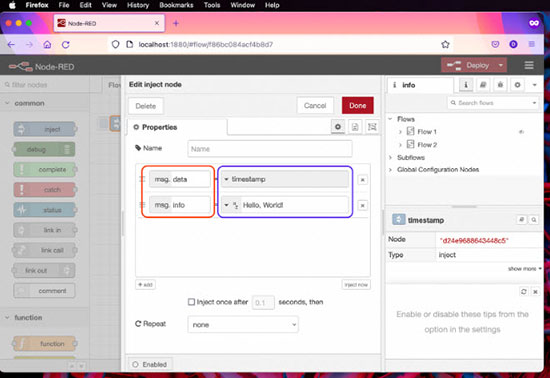The width and height of the screenshot is (550, 378).
Task: Select the info sidebar tab
Action: click(x=420, y=85)
